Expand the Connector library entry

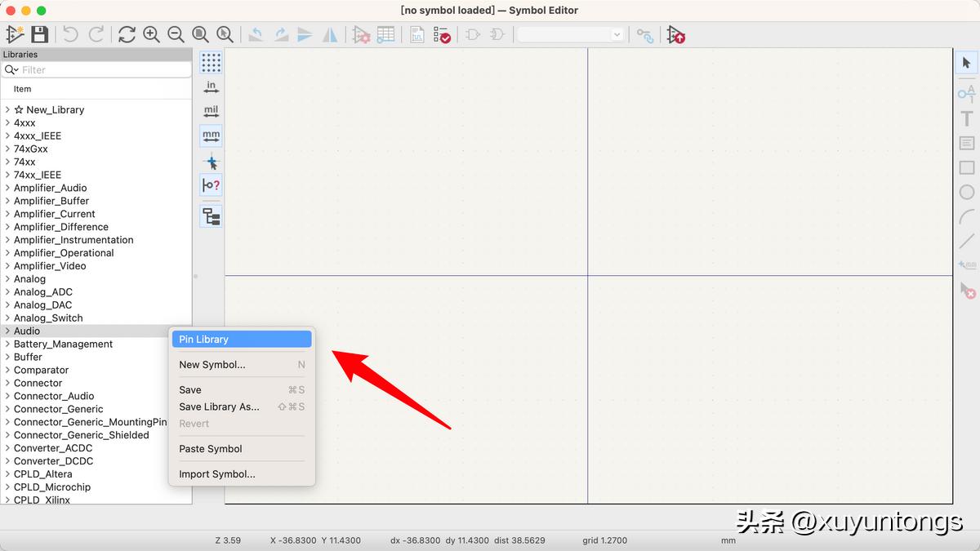click(37, 383)
